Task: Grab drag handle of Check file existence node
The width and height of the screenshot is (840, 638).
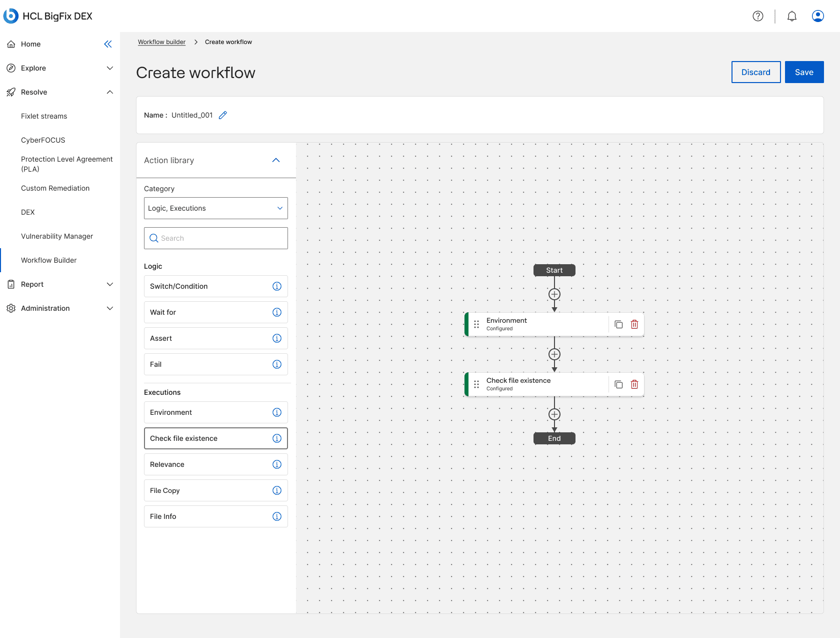Action: click(x=476, y=384)
